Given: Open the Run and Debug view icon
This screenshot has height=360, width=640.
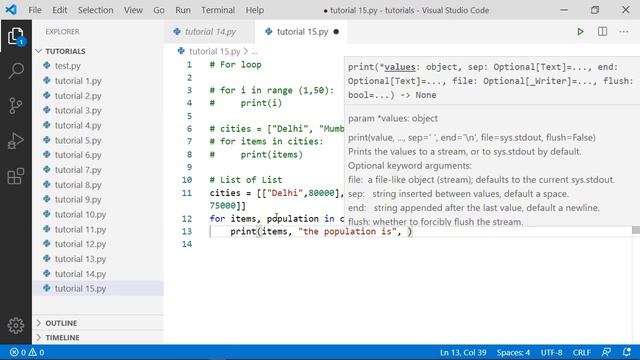Looking at the screenshot, I should pos(16,141).
